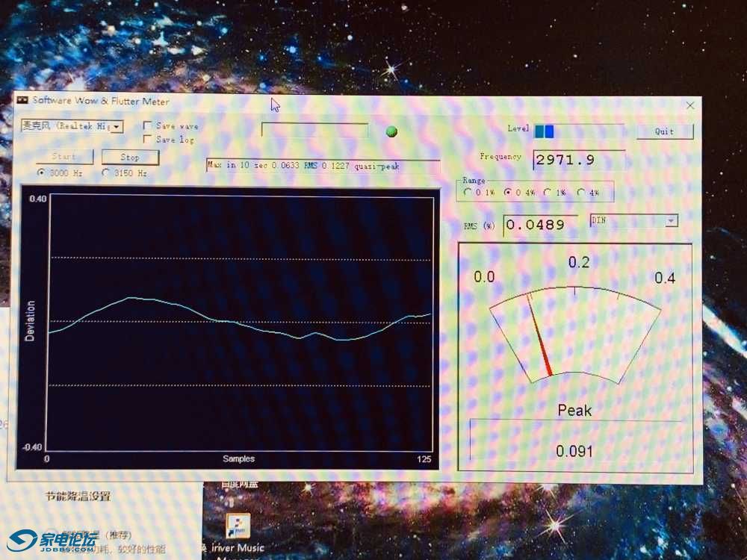This screenshot has width=747, height=560.
Task: Enable the Save log checkbox
Action: 148,139
